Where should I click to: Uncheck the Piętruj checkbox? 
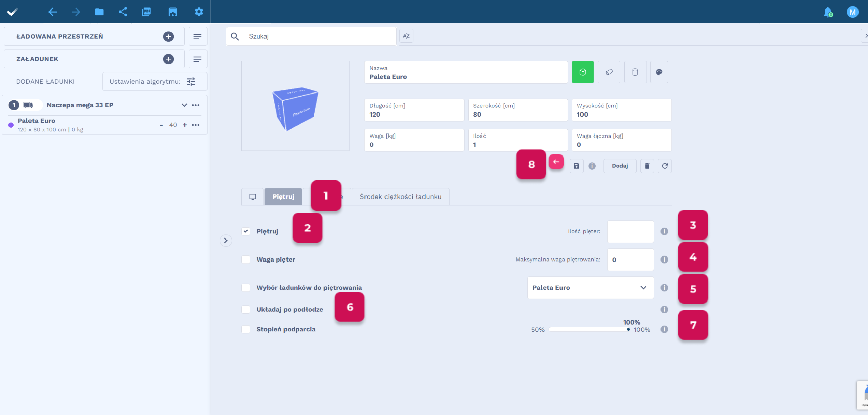(246, 231)
